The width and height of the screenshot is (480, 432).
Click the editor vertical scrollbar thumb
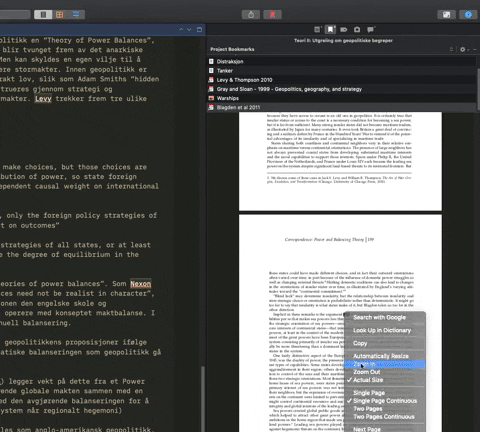pyautogui.click(x=202, y=398)
